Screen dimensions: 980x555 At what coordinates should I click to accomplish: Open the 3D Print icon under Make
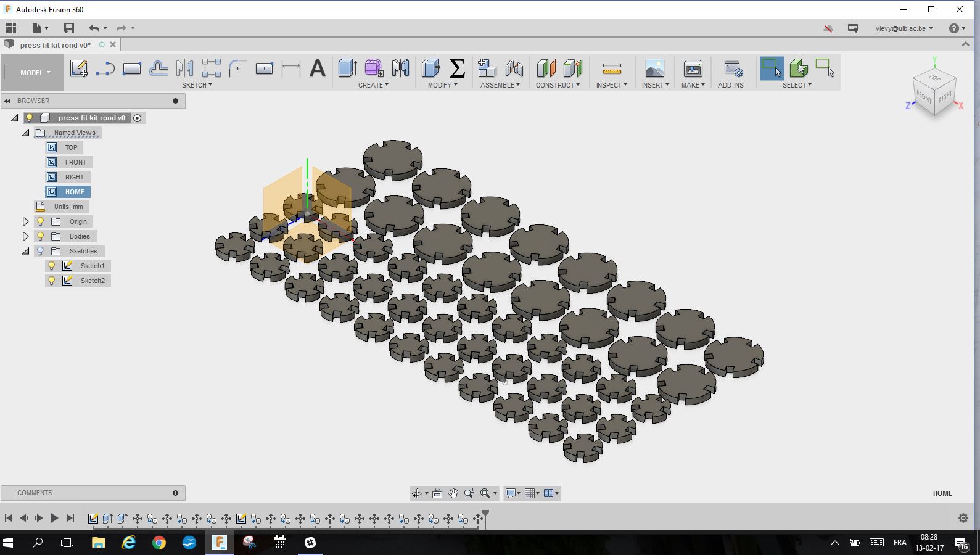[693, 68]
